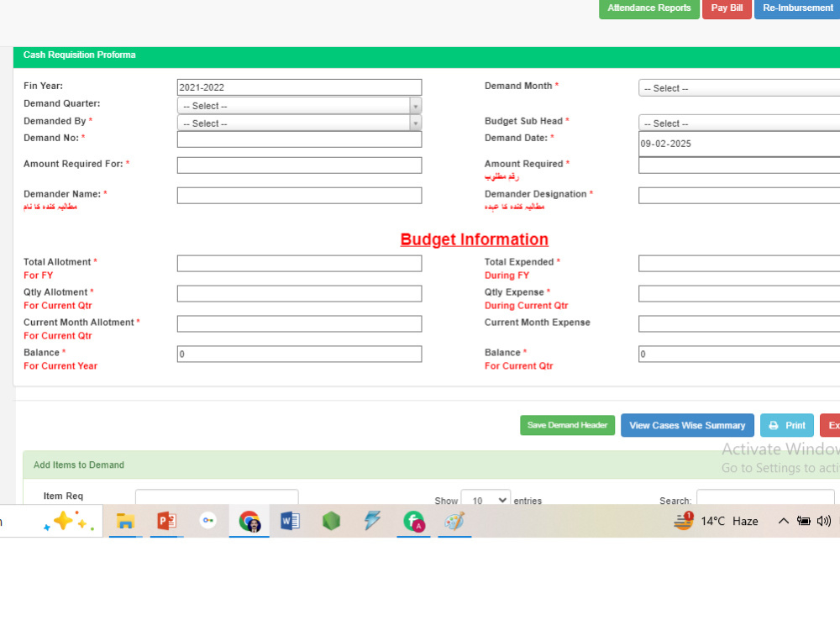Image resolution: width=840 pixels, height=630 pixels.
Task: Click the red Pay Bill button
Action: point(727,8)
